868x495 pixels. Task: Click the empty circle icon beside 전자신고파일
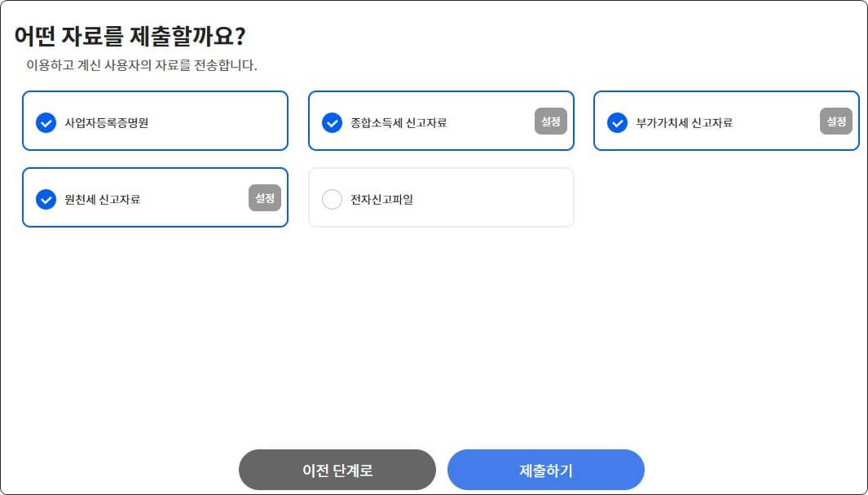pos(333,197)
